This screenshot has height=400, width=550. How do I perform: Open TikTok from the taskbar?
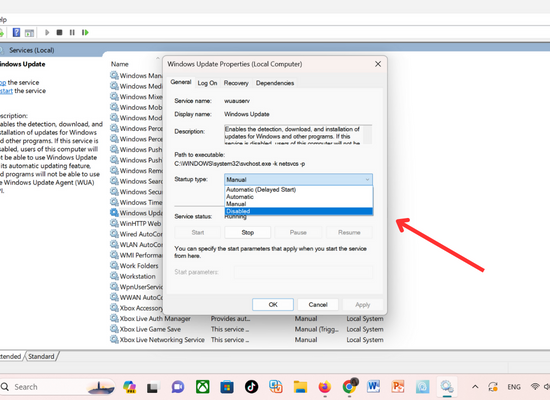(x=251, y=387)
